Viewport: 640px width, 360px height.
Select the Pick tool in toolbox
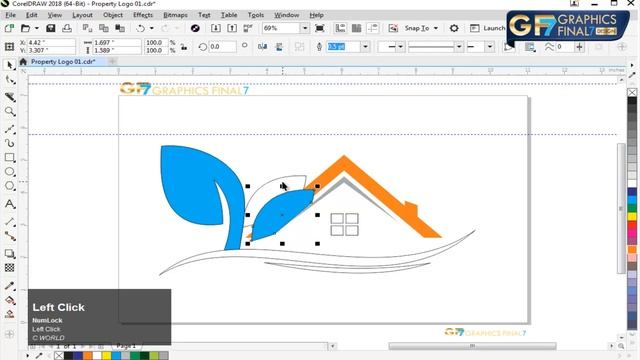point(10,65)
